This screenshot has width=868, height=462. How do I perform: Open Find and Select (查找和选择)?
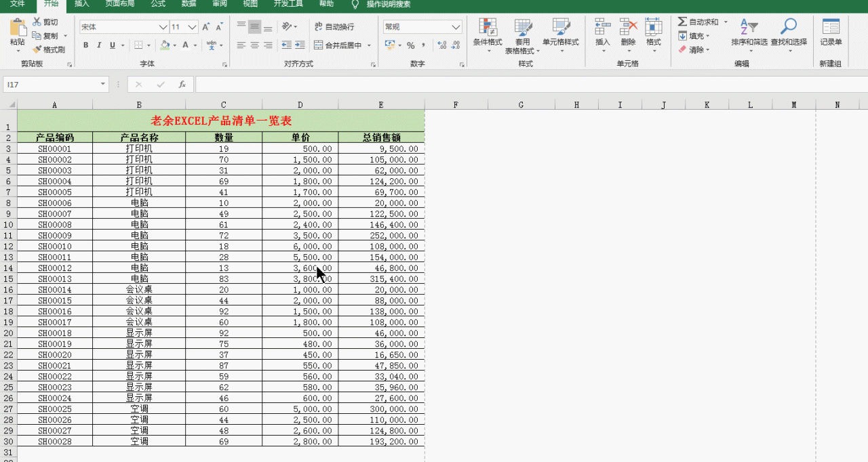tap(789, 36)
